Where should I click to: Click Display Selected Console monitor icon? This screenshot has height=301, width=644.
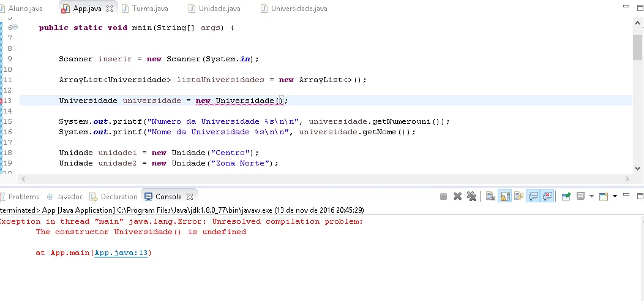[x=580, y=196]
